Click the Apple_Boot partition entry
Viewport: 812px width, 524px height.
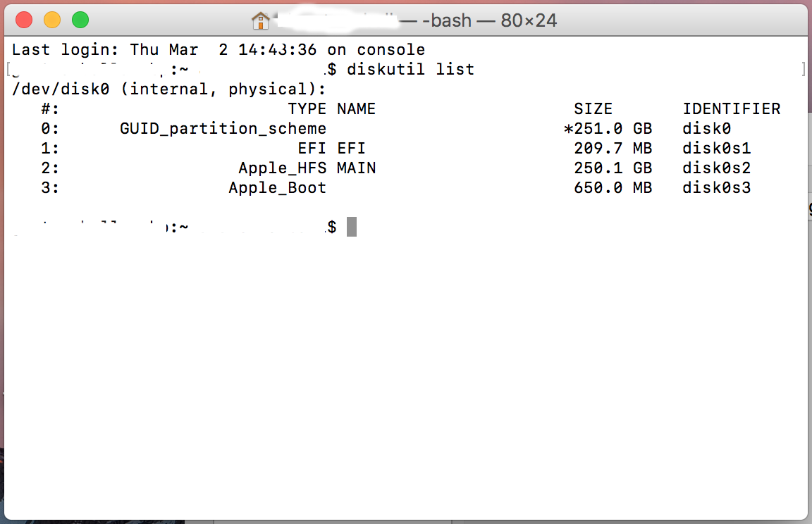click(276, 187)
